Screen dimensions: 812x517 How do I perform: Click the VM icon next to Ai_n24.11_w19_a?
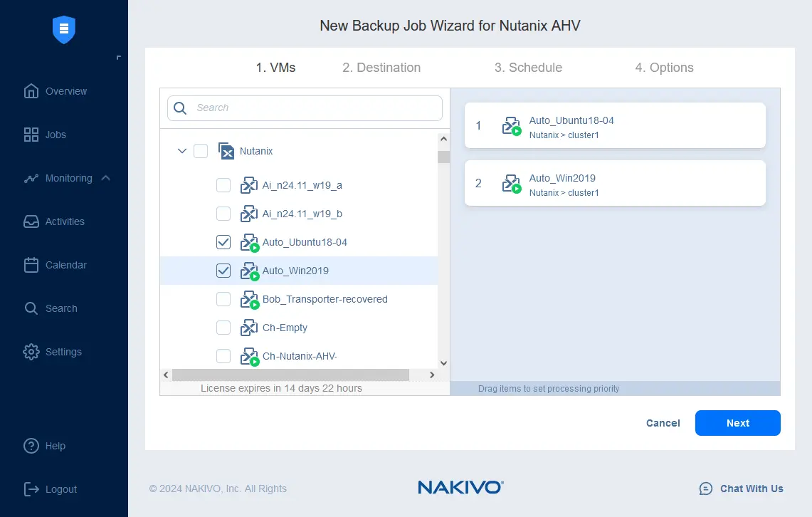[249, 185]
